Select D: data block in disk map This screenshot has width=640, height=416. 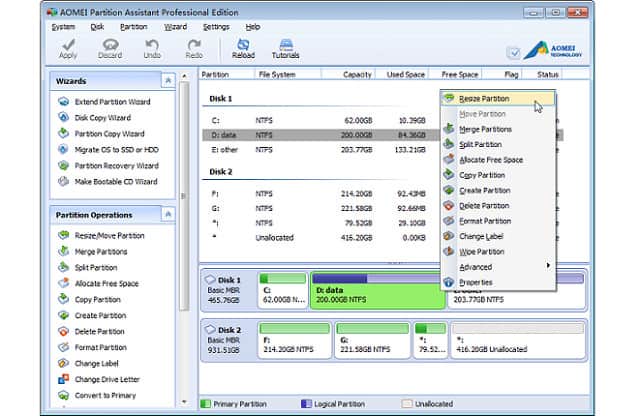(378, 290)
